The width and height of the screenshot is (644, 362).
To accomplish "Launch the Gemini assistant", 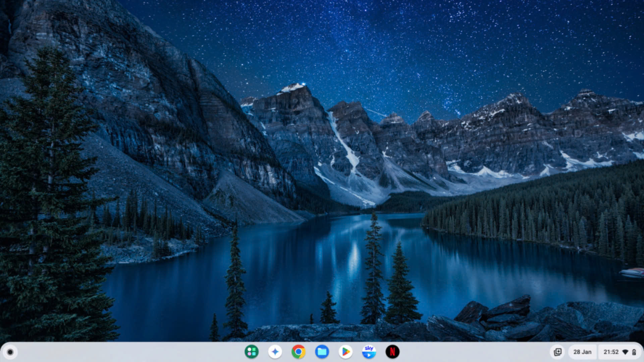I will pos(275,352).
